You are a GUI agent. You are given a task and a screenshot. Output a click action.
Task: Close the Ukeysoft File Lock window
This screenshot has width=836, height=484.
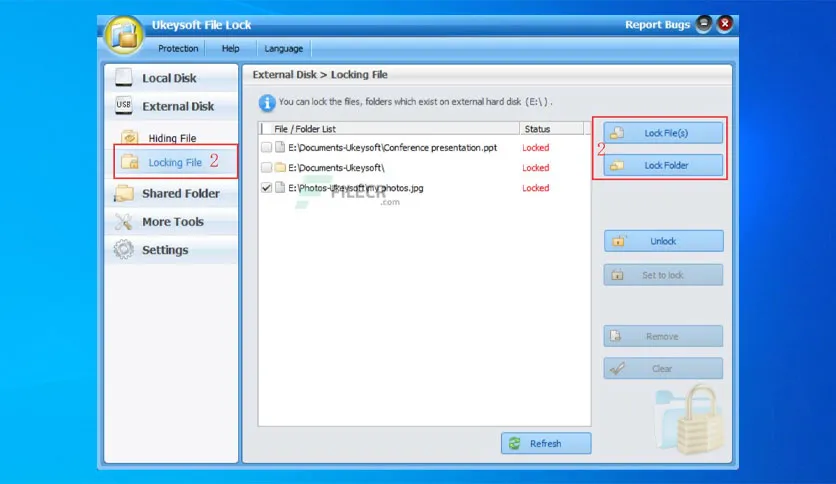coord(725,23)
